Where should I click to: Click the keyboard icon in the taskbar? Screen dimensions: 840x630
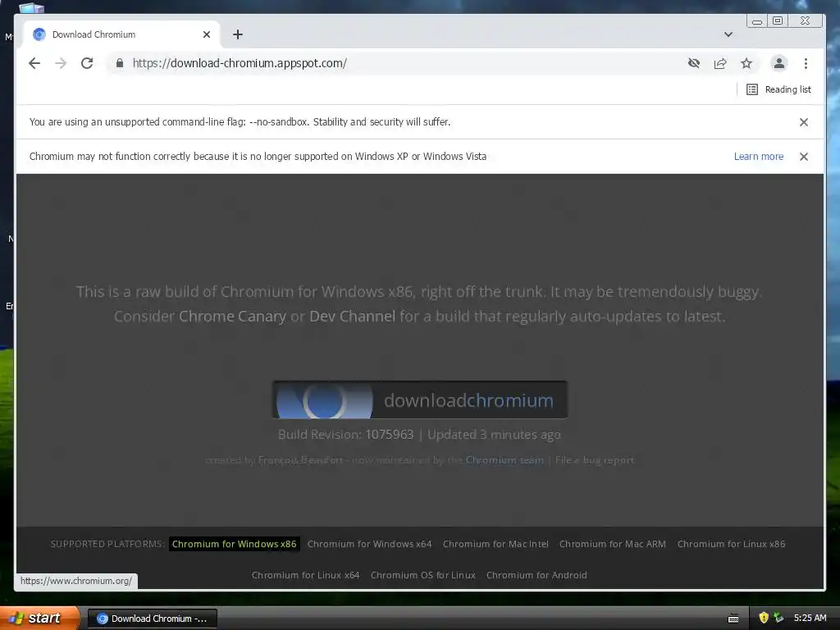coord(733,619)
